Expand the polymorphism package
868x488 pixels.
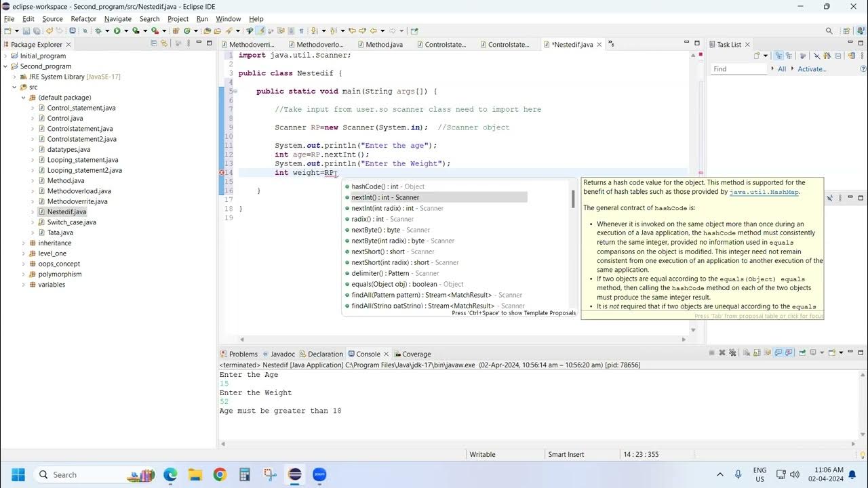(23, 274)
